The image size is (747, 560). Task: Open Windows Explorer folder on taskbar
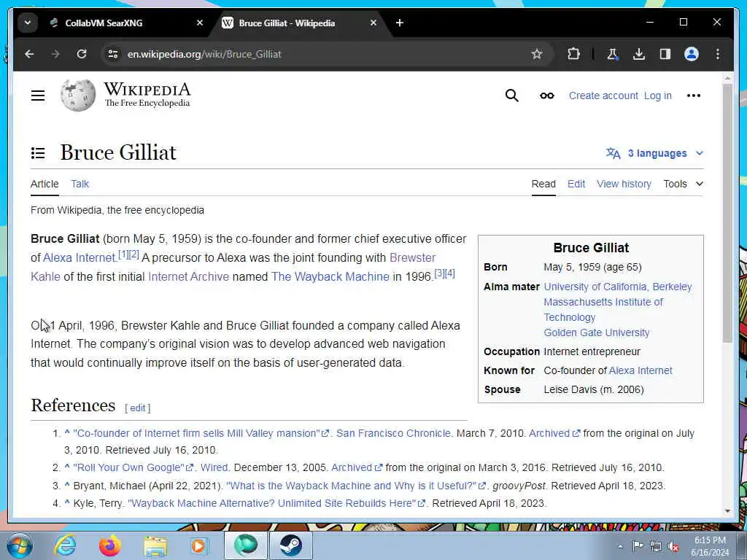[x=155, y=546]
